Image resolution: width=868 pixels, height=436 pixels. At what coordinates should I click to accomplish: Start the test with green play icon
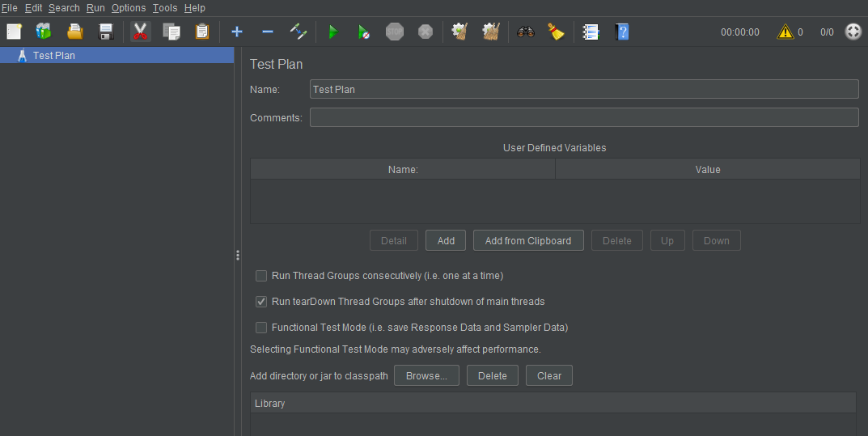332,32
